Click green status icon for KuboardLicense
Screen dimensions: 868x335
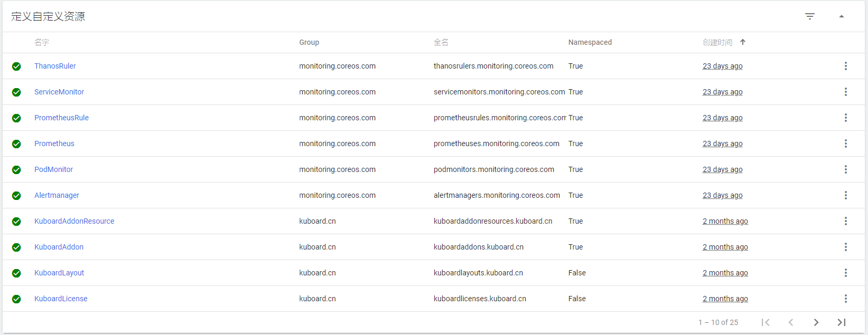16,299
